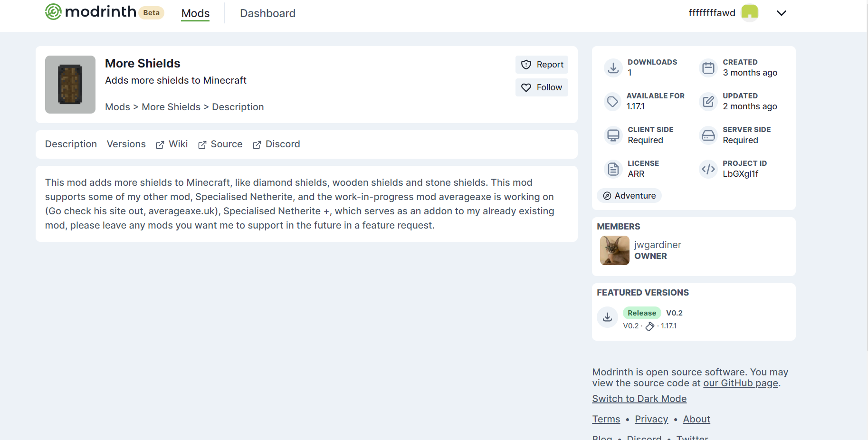Viewport: 868px width, 440px height.
Task: Click the Project ID code icon
Action: pos(707,169)
